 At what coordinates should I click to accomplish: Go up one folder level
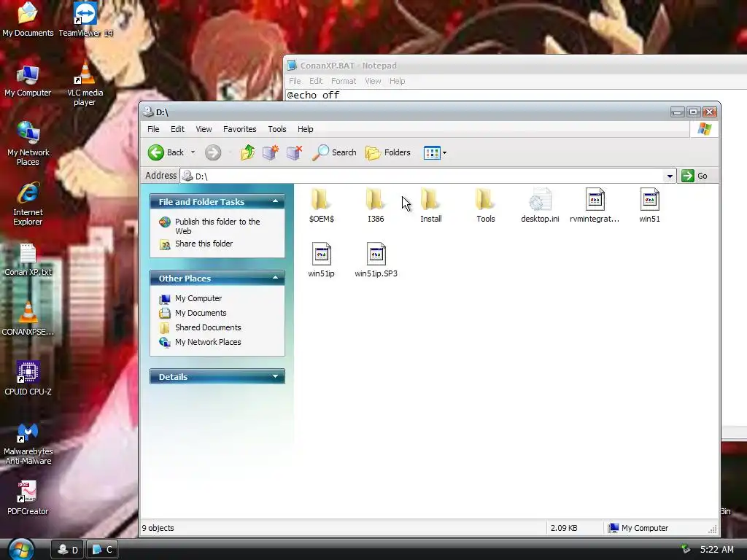(x=248, y=152)
